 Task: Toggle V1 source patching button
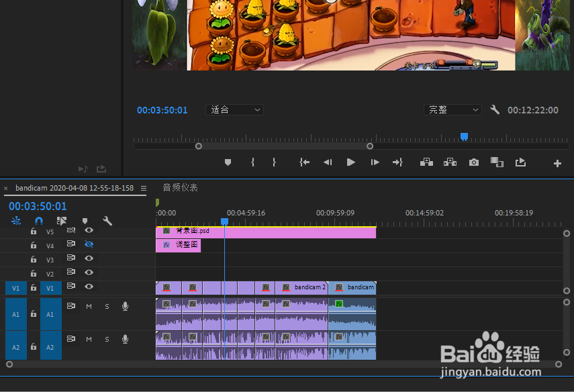(x=15, y=288)
